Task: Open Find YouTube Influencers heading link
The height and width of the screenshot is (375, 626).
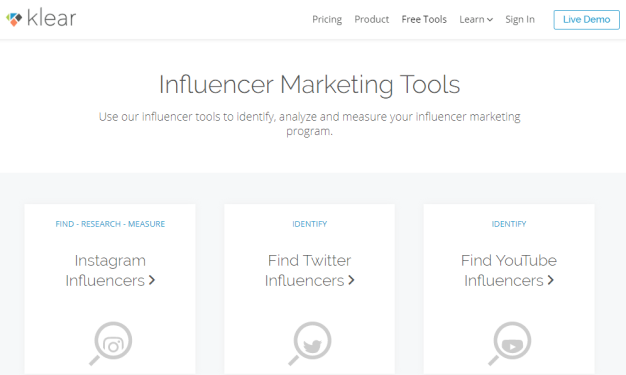Action: (509, 270)
